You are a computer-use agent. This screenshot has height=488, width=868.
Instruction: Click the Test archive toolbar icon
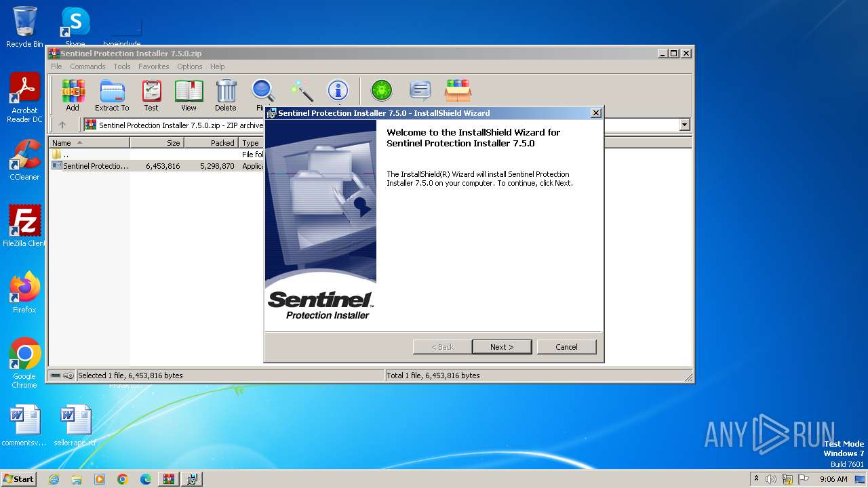pyautogui.click(x=151, y=95)
